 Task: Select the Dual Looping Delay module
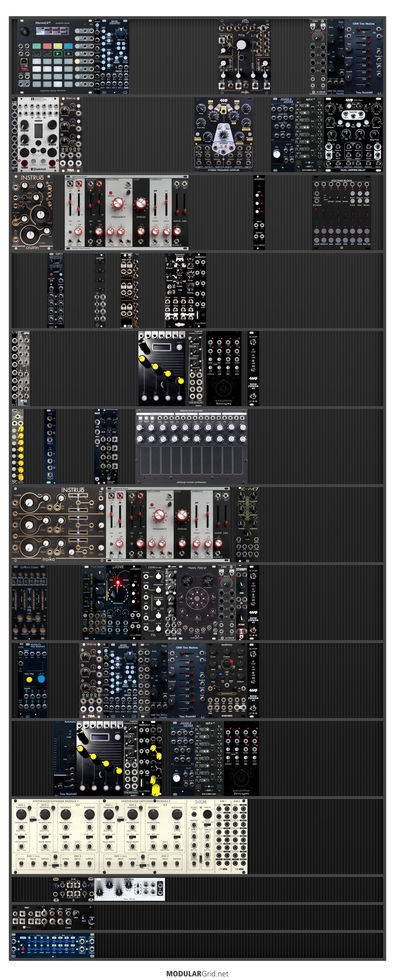coord(353,134)
